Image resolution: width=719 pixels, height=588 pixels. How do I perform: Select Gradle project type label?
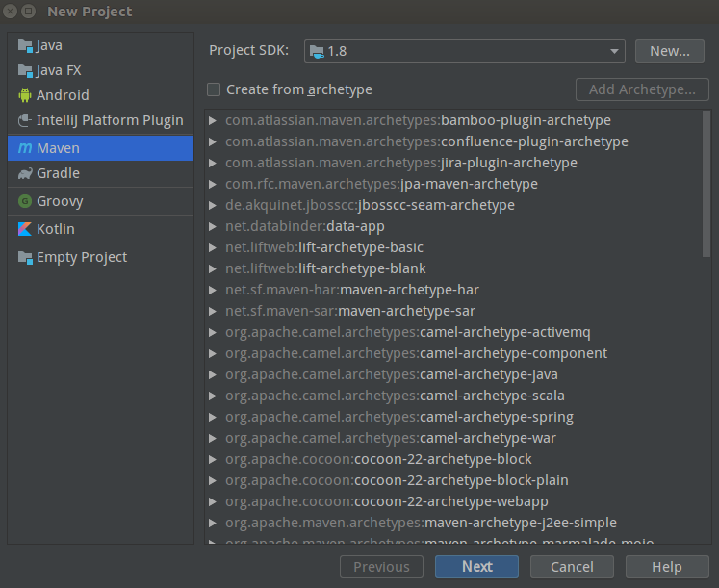[59, 173]
